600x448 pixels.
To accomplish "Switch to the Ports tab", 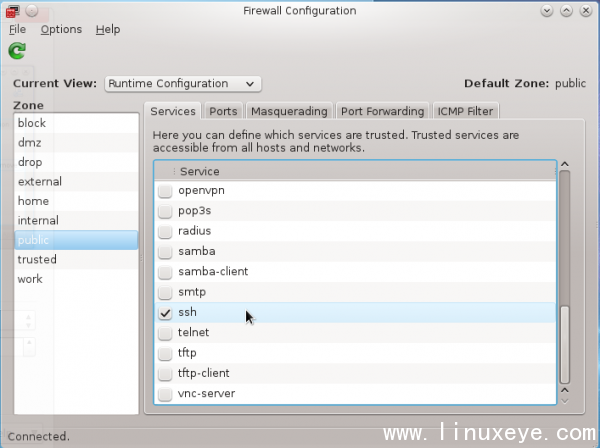I will pos(223,111).
